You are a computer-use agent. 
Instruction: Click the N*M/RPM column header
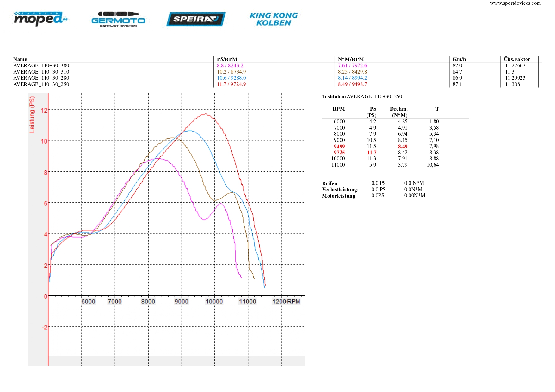(x=351, y=59)
